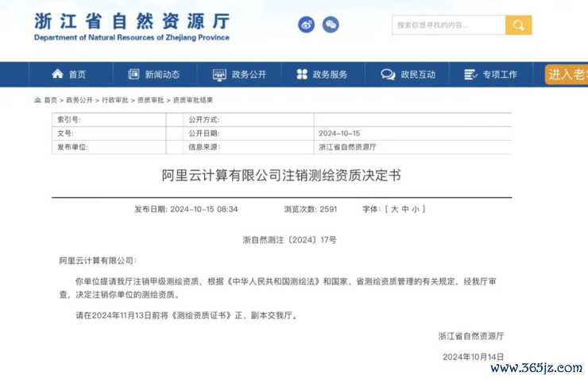Go to 资质审批 in breadcrumb
Image resolution: width=588 pixels, height=380 pixels.
(x=150, y=100)
